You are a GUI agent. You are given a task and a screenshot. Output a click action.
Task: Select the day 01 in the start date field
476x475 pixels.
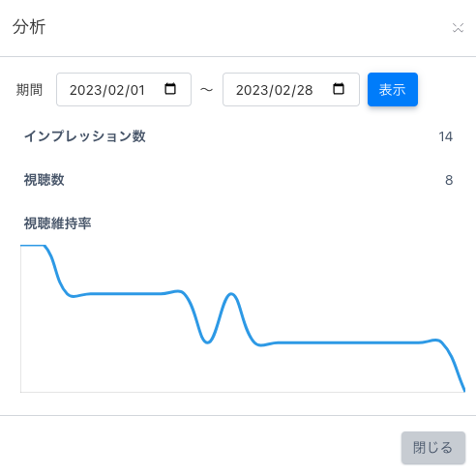[x=137, y=90]
